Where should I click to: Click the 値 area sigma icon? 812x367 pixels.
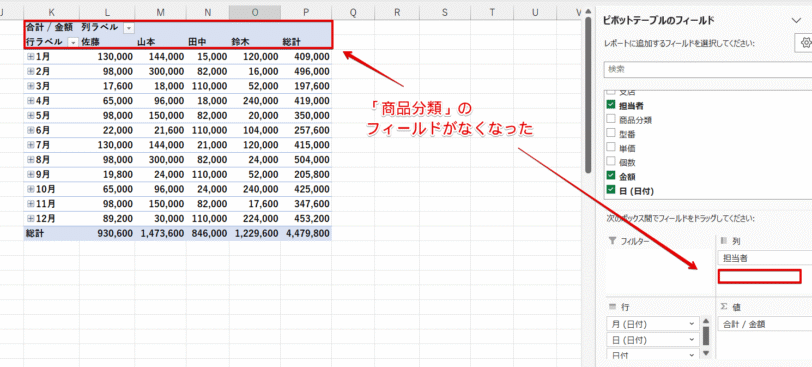click(x=724, y=307)
